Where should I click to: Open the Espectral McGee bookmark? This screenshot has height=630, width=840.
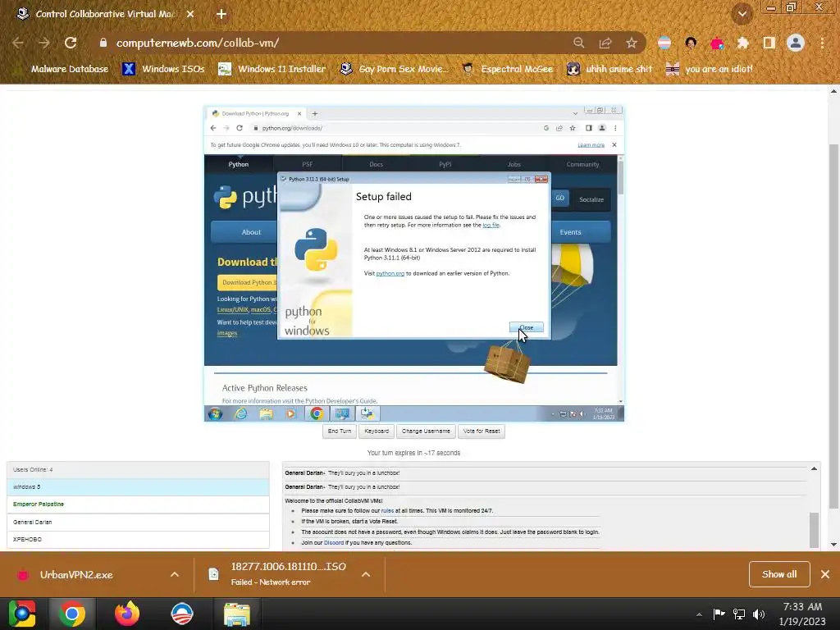(508, 69)
